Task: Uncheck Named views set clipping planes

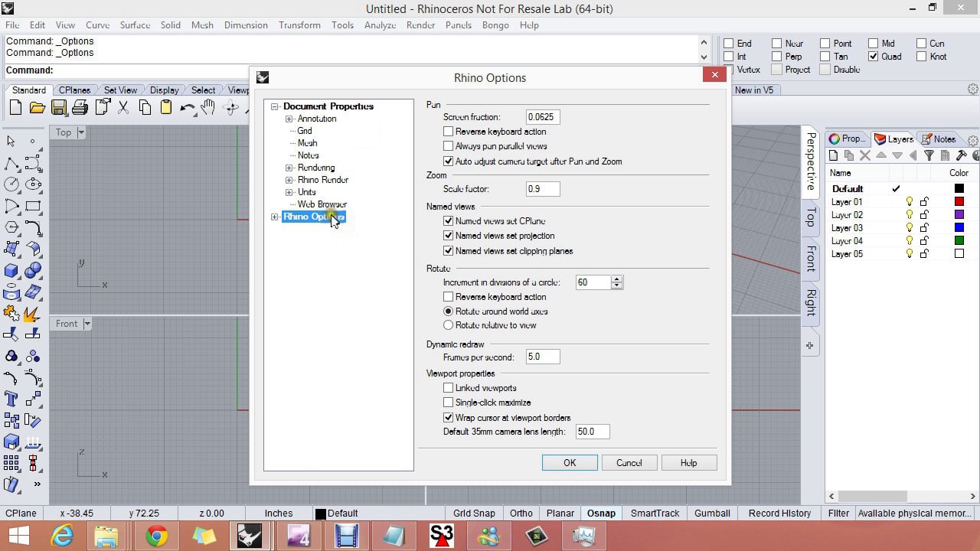Action: (449, 251)
